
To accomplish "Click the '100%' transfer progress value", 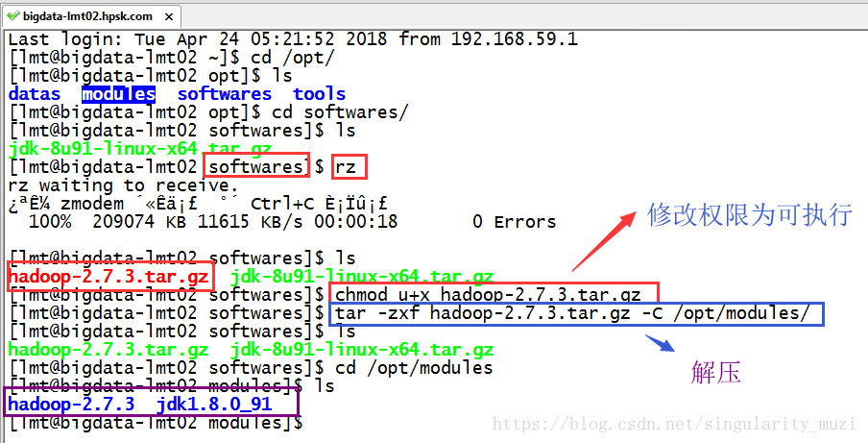I will pos(50,222).
